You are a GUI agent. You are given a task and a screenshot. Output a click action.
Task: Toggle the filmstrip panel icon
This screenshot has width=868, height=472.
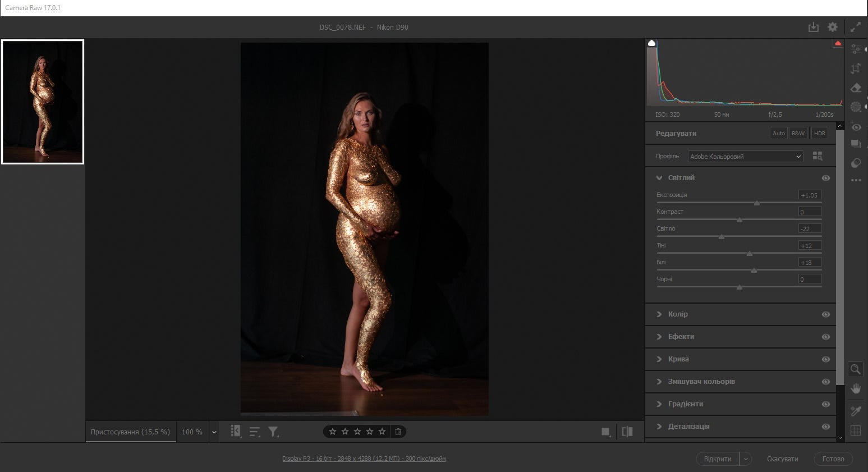pyautogui.click(x=236, y=431)
